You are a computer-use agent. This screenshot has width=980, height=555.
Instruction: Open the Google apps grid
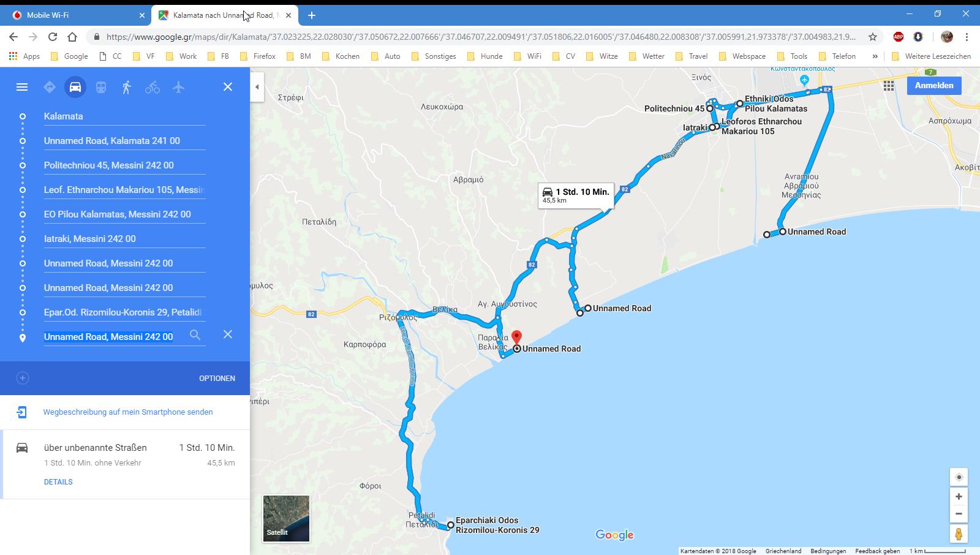[x=889, y=86]
